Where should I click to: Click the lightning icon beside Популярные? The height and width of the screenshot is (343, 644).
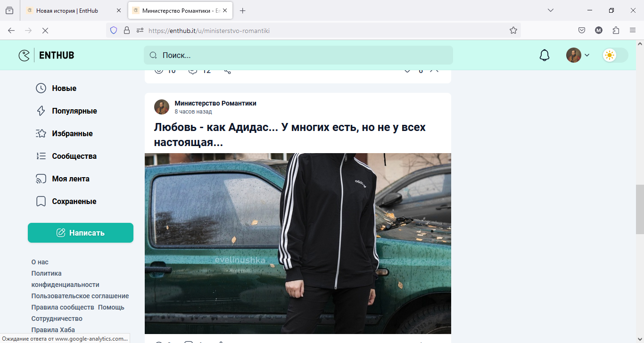(41, 111)
